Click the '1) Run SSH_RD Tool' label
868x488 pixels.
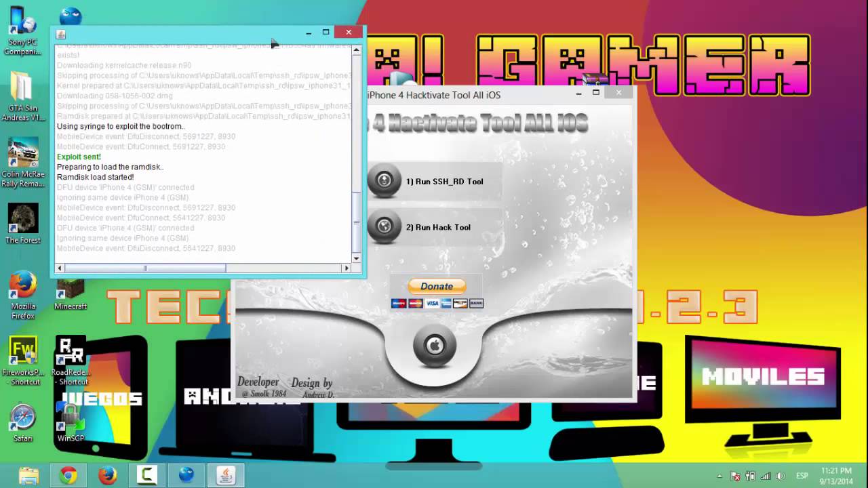pos(444,182)
